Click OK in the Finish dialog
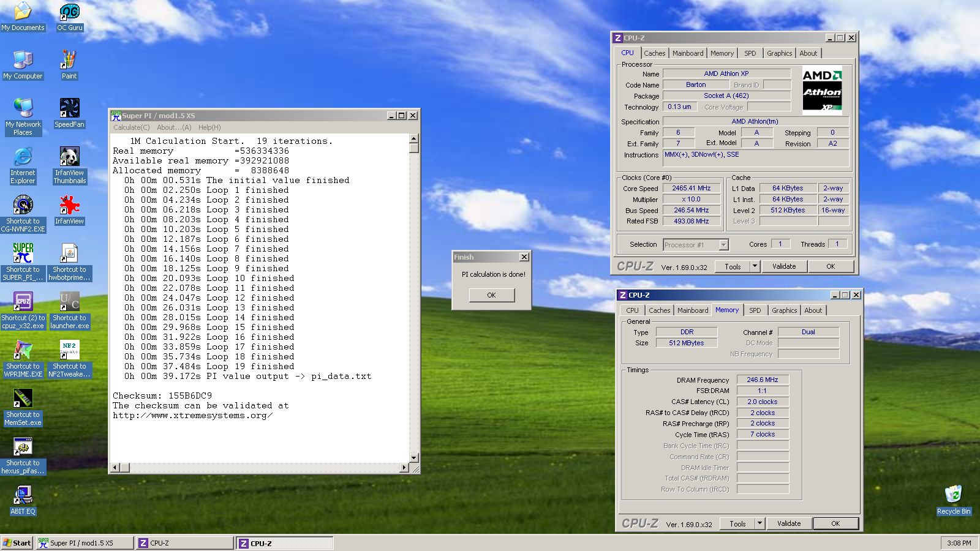This screenshot has width=980, height=551. [x=491, y=295]
